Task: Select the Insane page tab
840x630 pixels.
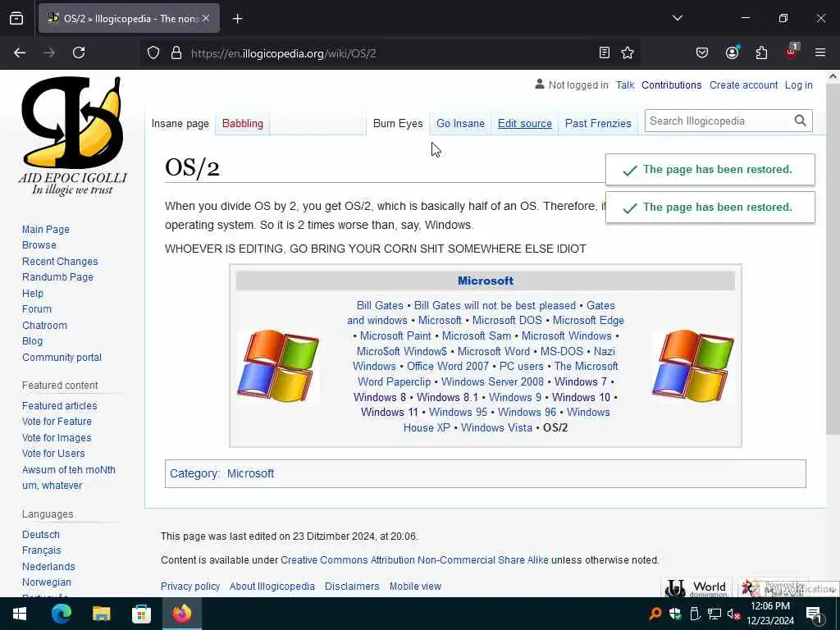Action: [180, 123]
